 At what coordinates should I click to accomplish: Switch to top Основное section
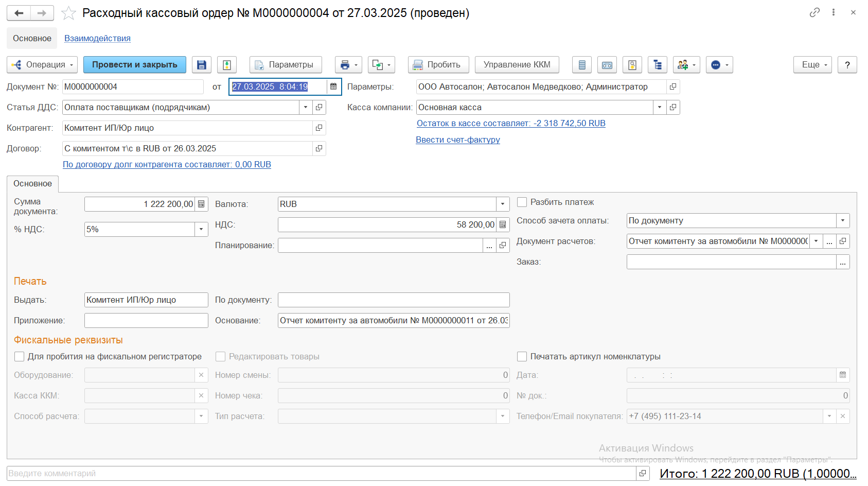click(32, 38)
